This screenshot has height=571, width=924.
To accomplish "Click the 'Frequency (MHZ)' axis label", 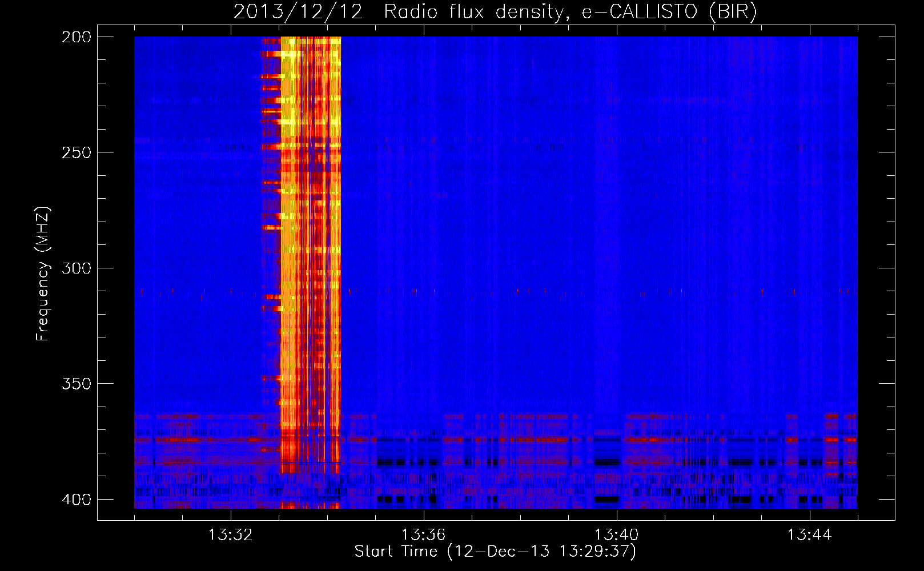I will point(43,274).
